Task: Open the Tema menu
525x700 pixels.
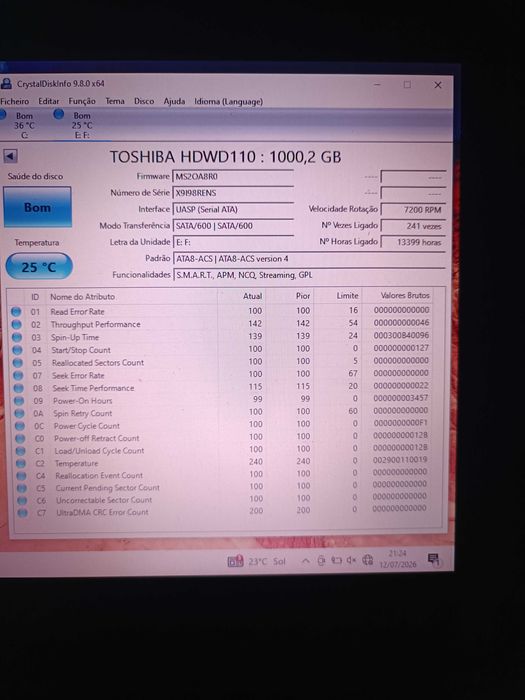Action: (x=115, y=101)
